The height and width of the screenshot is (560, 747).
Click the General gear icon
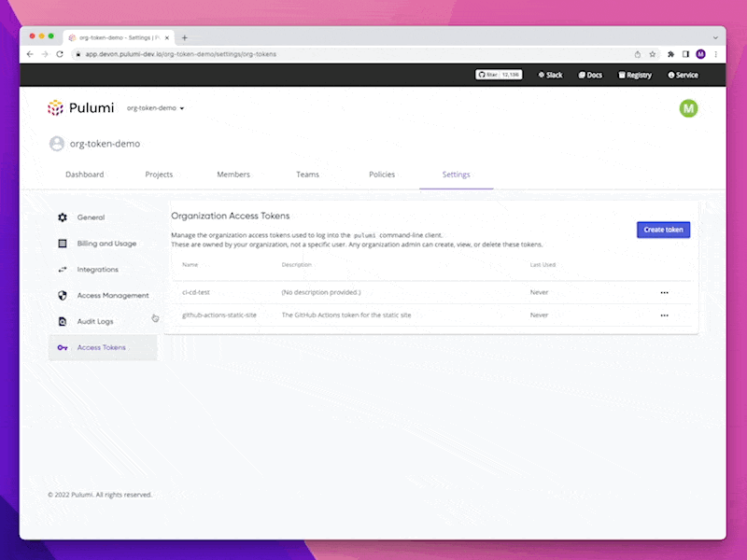coord(63,217)
